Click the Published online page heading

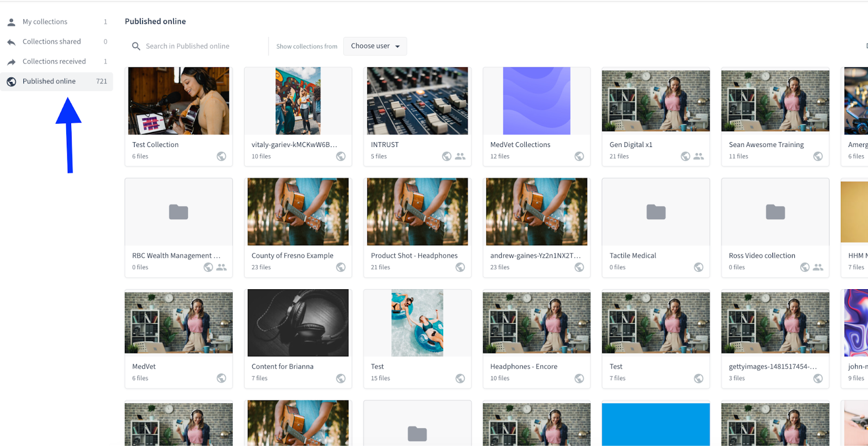[155, 21]
